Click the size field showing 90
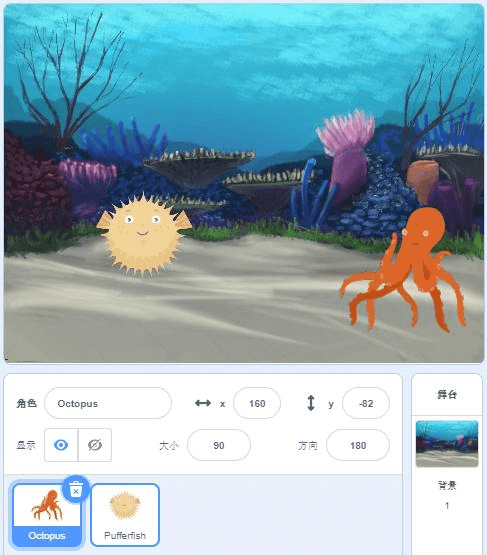Image resolution: width=487 pixels, height=555 pixels. pyautogui.click(x=219, y=445)
